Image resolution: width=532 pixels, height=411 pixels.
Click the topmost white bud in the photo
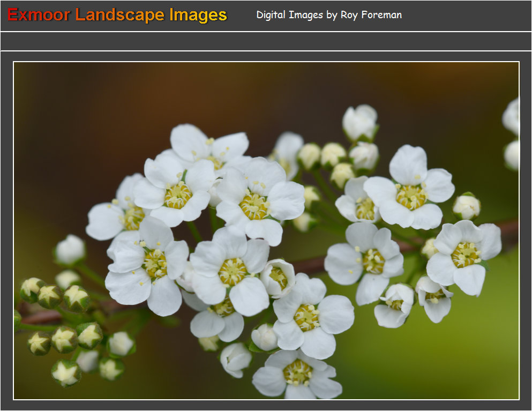pos(359,122)
